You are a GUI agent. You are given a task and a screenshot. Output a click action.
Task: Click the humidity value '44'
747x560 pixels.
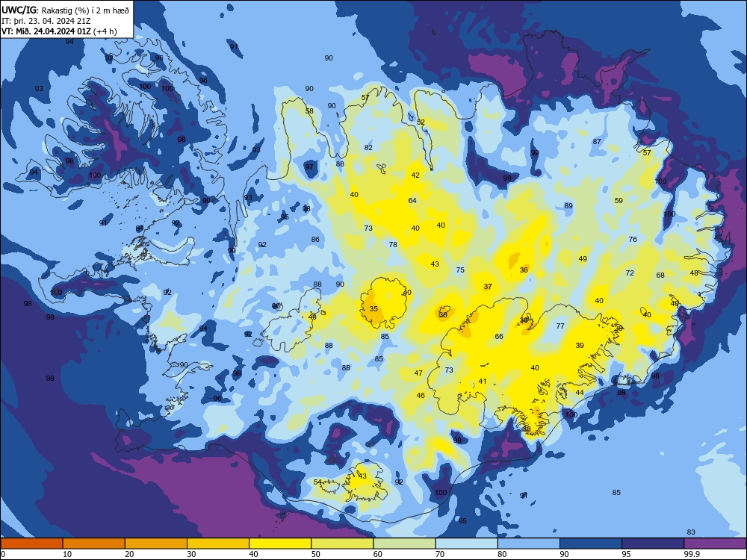[580, 393]
